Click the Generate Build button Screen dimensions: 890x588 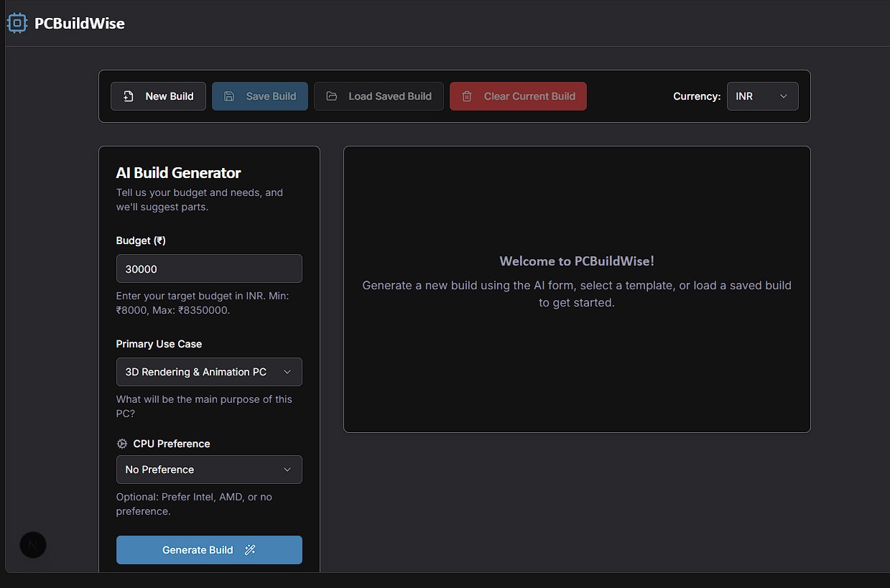click(x=209, y=550)
